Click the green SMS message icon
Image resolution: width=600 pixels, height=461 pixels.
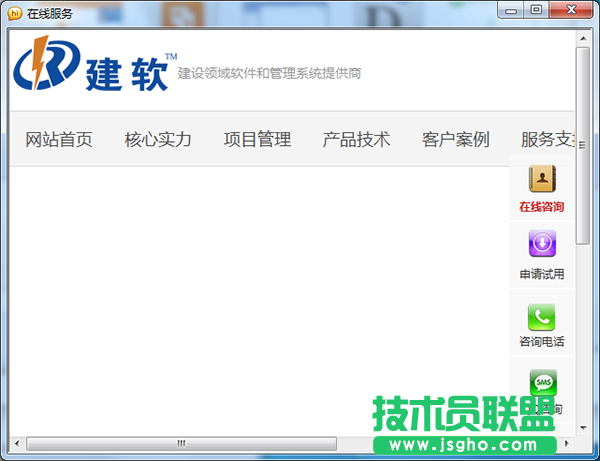tap(543, 383)
